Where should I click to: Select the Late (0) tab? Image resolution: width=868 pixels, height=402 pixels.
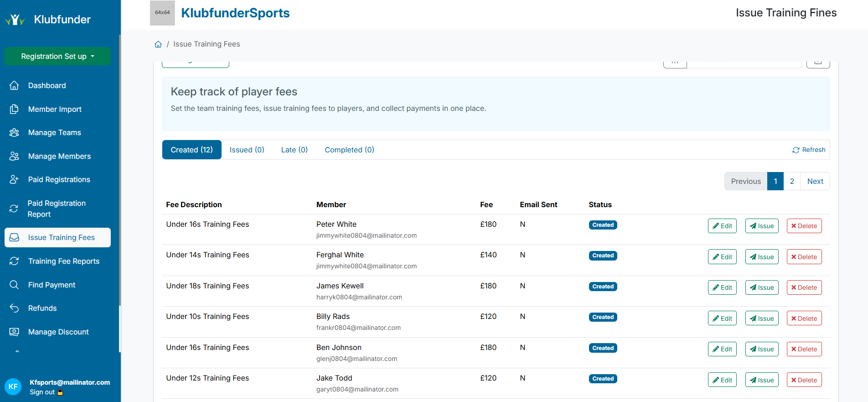click(x=294, y=150)
